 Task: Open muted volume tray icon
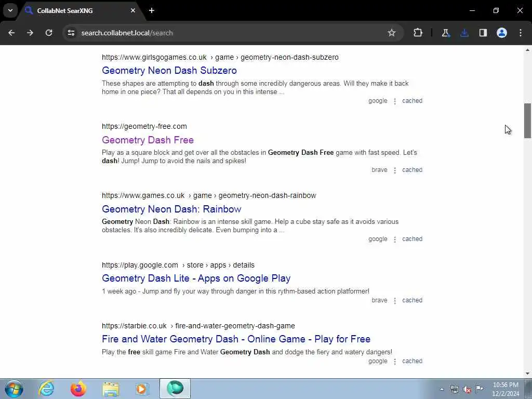click(x=467, y=390)
